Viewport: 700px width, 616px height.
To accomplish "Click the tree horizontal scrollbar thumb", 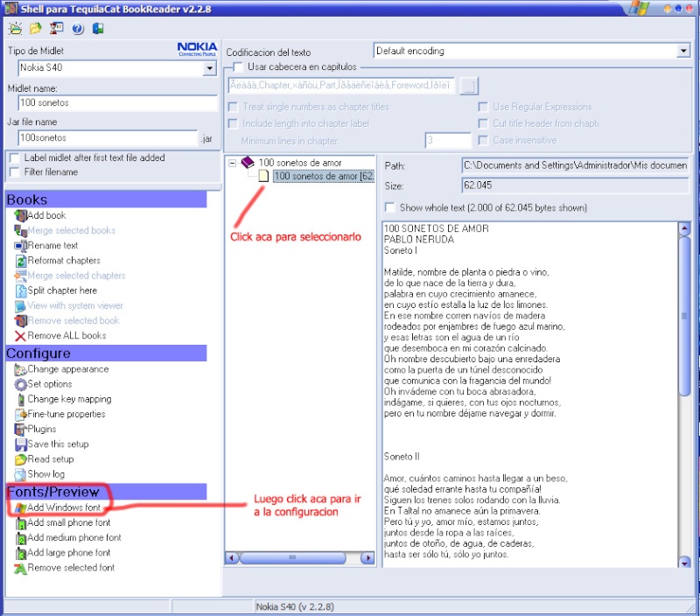I will pyautogui.click(x=292, y=558).
